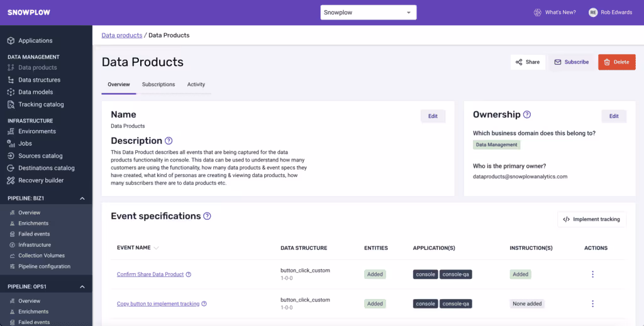Collapse the PIPELINE: OPS1 section
The height and width of the screenshot is (326, 644).
tap(82, 286)
